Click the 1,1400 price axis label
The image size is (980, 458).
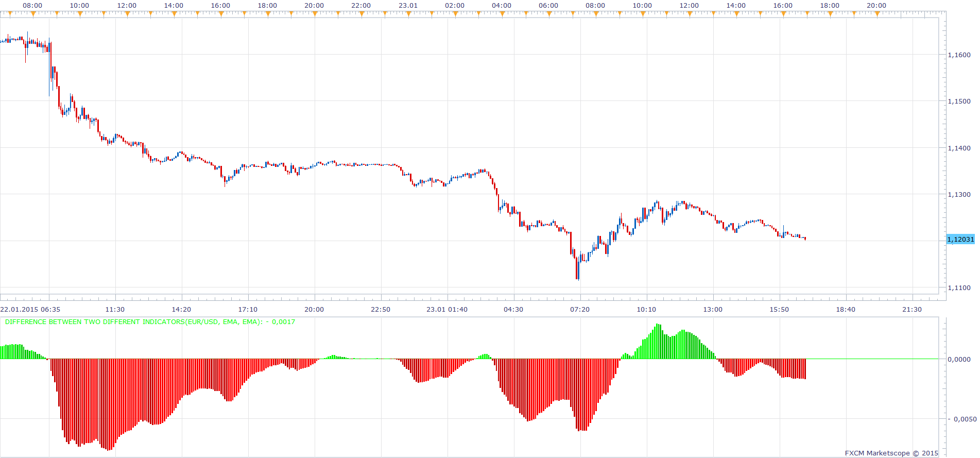coord(959,148)
